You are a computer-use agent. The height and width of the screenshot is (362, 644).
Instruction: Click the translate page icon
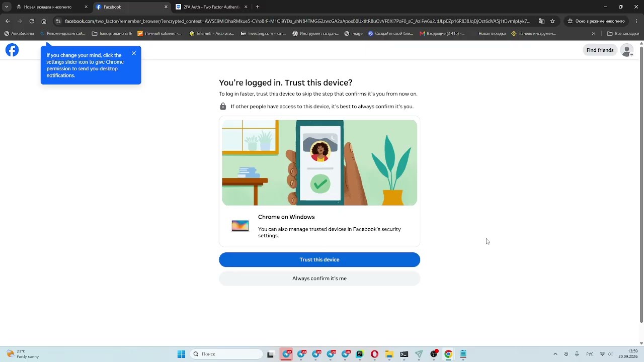(541, 21)
